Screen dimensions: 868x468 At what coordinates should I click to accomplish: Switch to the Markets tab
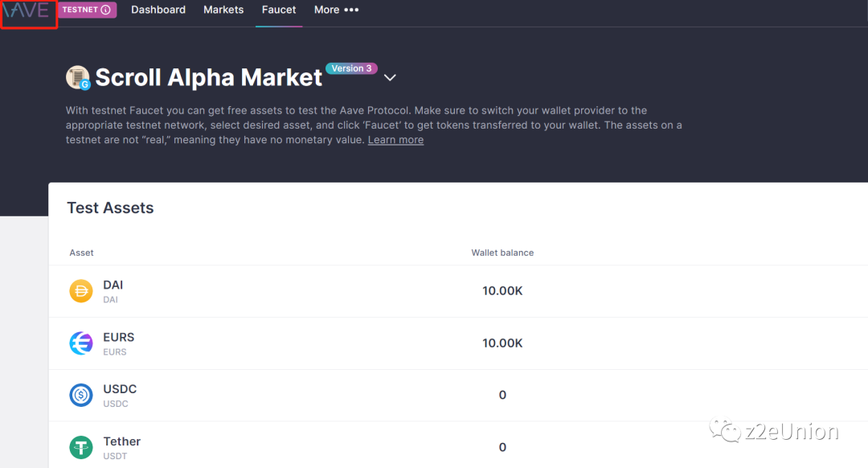(223, 10)
